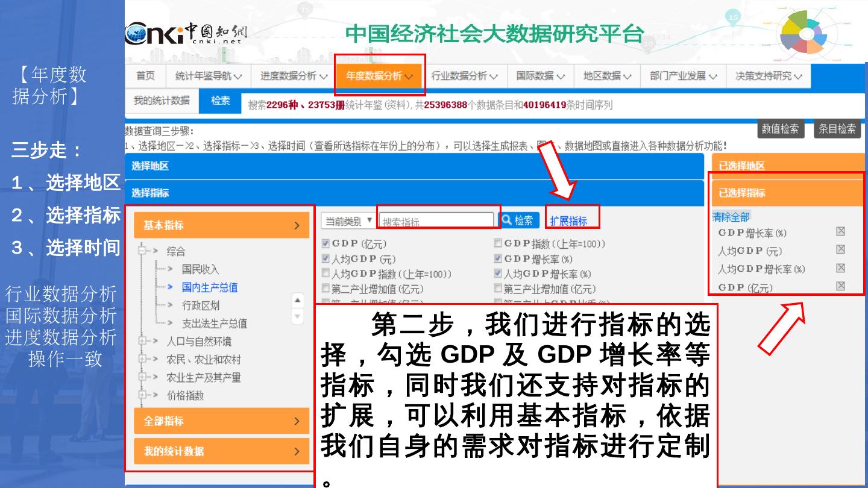Select 国民收入 in the tree
Viewport: 868px width, 488px height.
point(200,269)
